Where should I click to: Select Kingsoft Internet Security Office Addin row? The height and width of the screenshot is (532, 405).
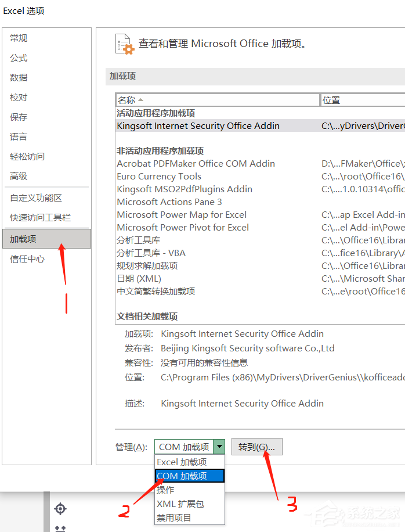click(260, 126)
